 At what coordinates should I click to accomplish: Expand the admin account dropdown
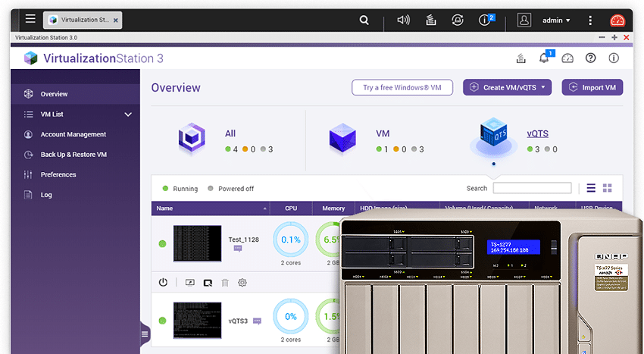click(x=556, y=20)
